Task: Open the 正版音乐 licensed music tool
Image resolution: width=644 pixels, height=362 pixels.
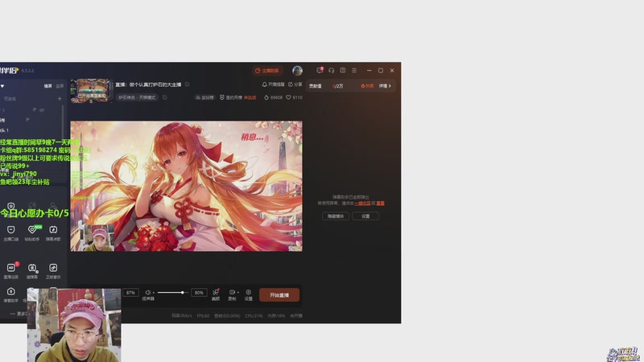Action: point(53,270)
